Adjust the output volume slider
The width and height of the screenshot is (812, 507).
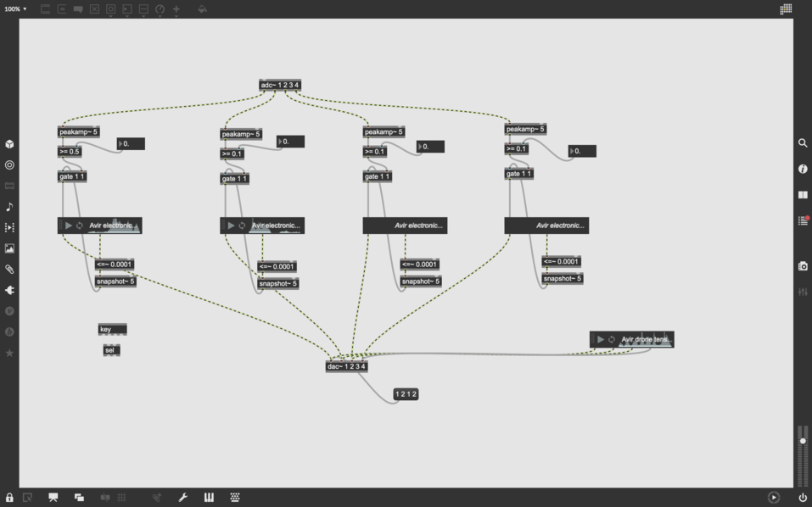click(x=803, y=441)
